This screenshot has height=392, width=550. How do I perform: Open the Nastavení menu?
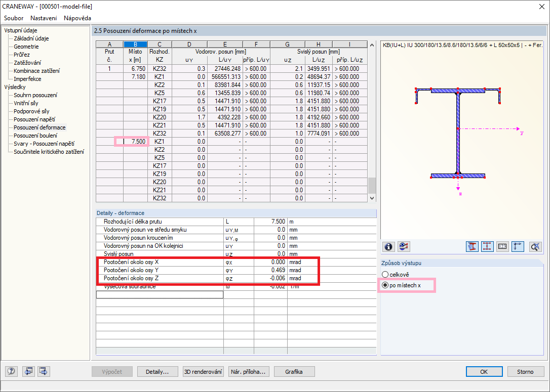tap(44, 18)
